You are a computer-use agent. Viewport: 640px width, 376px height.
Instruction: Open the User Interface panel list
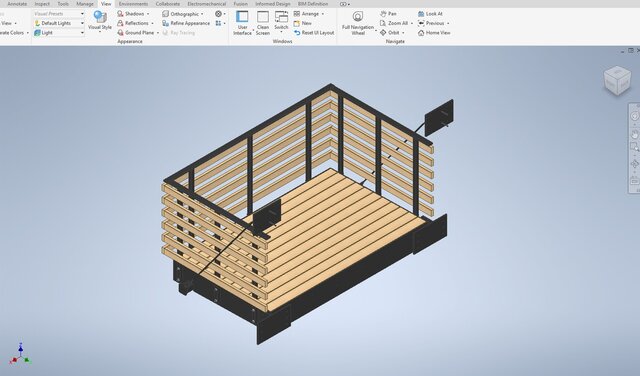242,23
